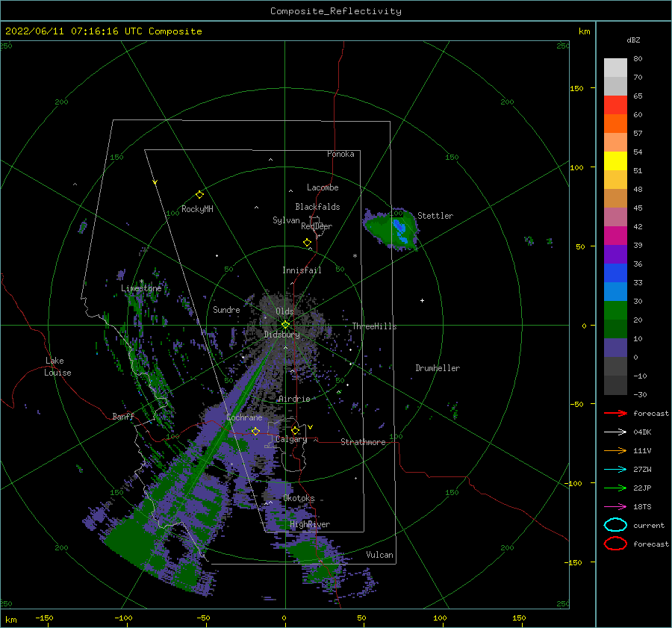The height and width of the screenshot is (628, 672).
Task: Click the yellow diamond marker under Cochrane
Action: coord(255,431)
